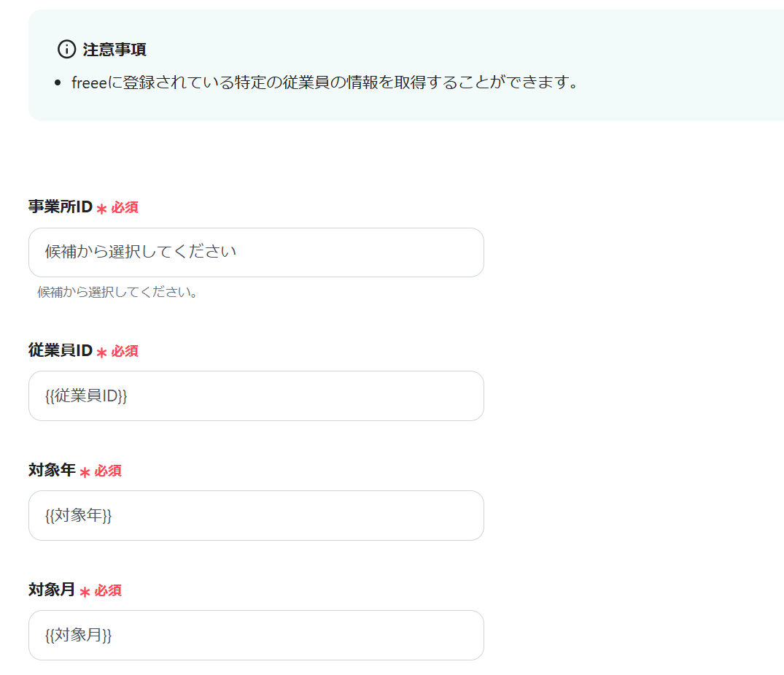Focus the 対象年 input field
Image resolution: width=784 pixels, height=675 pixels.
coord(256,515)
